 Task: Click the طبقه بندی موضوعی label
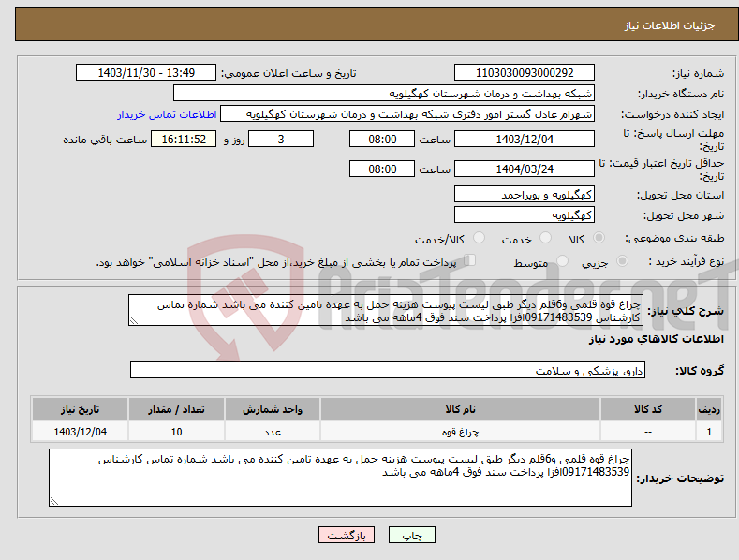[674, 238]
